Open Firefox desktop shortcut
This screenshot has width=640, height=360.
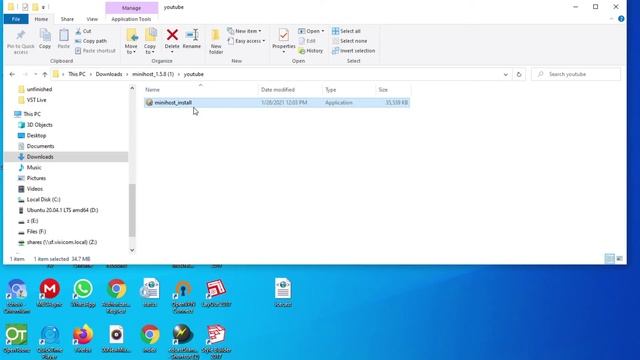pyautogui.click(x=83, y=338)
